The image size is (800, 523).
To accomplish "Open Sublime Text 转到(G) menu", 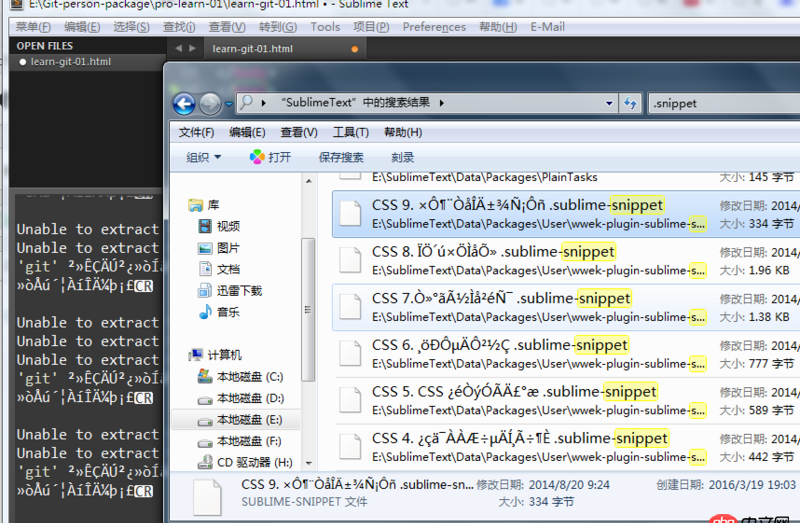I will [278, 27].
